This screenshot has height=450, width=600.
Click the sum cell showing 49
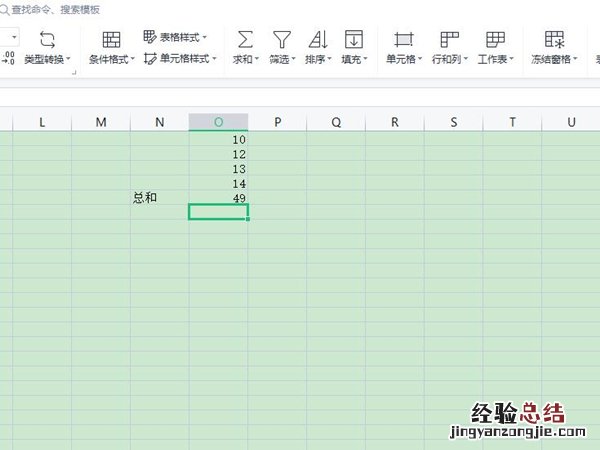point(218,197)
